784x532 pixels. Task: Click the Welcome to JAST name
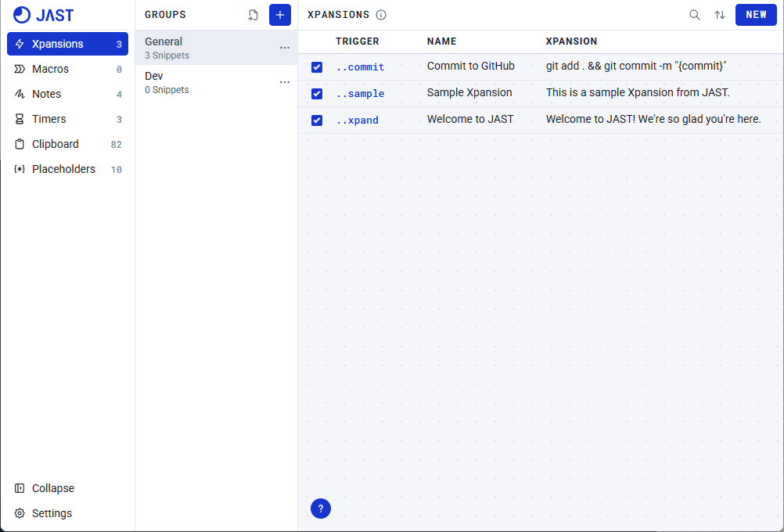[x=470, y=119]
